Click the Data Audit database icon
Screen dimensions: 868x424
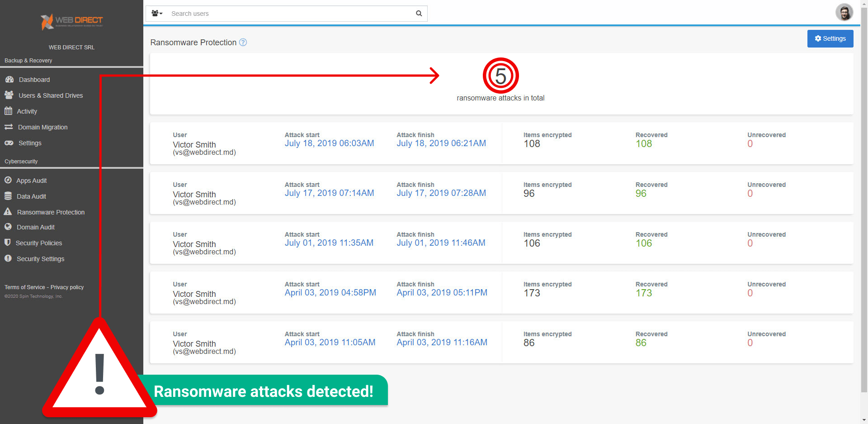[8, 196]
